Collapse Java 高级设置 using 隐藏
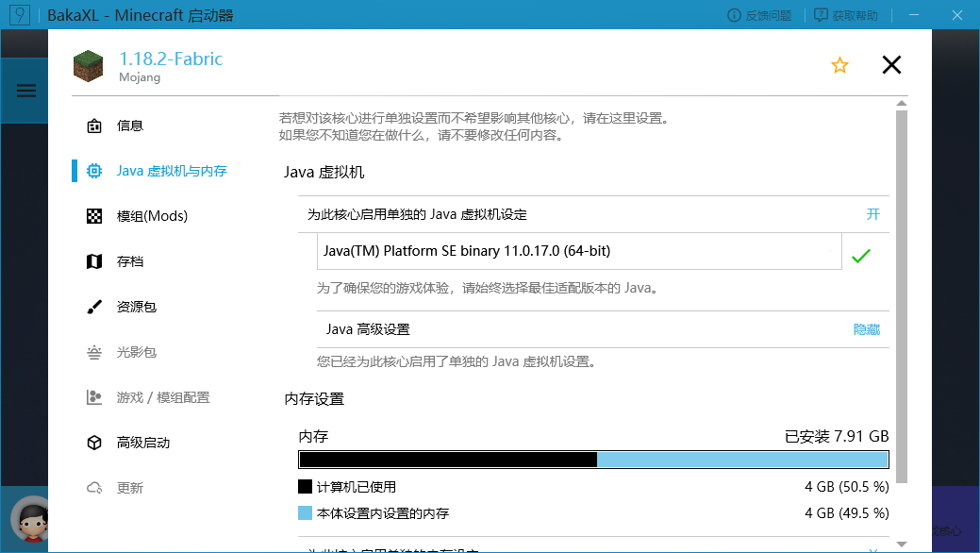This screenshot has height=553, width=980. point(867,328)
